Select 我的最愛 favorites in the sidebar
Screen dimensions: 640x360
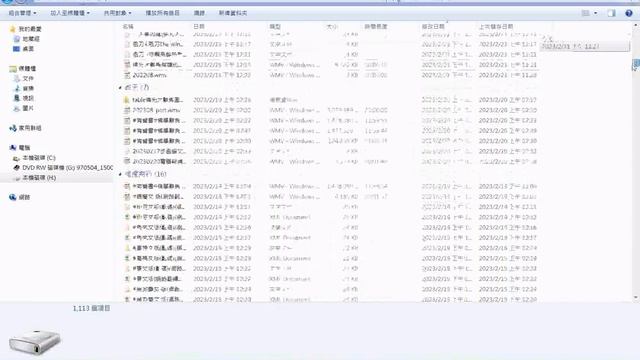(x=30, y=29)
